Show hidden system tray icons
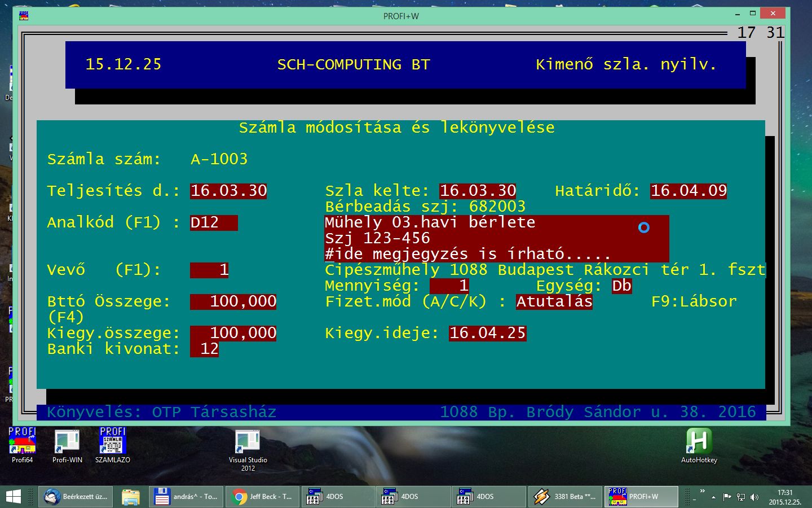Viewport: 812px width, 508px height. tap(713, 497)
